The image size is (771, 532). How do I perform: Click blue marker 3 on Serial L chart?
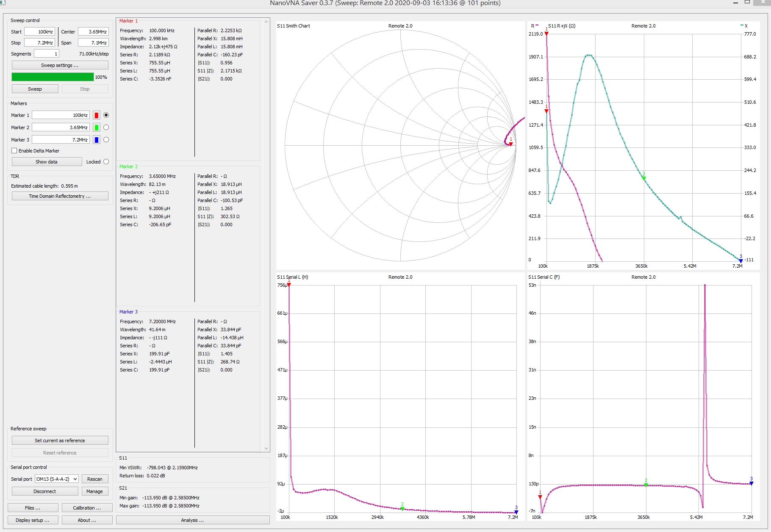516,512
